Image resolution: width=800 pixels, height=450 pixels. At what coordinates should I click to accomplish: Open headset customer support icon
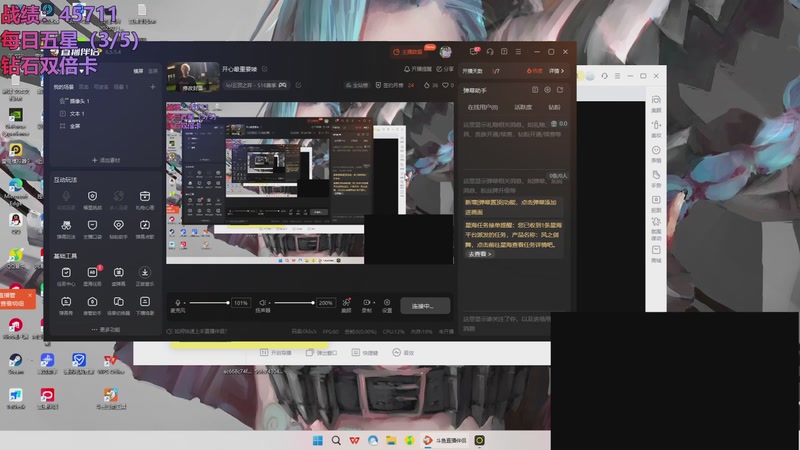click(x=490, y=52)
